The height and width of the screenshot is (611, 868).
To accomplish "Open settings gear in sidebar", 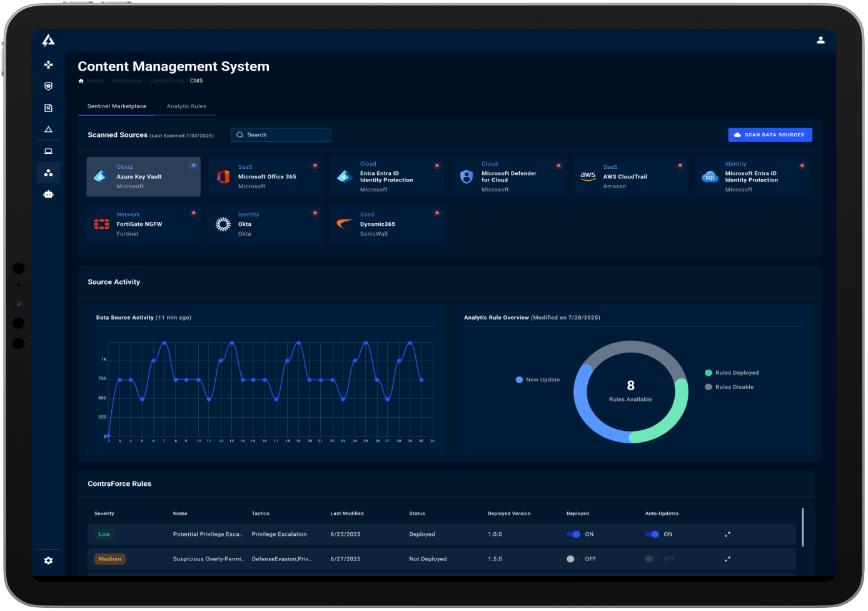I will [x=48, y=560].
